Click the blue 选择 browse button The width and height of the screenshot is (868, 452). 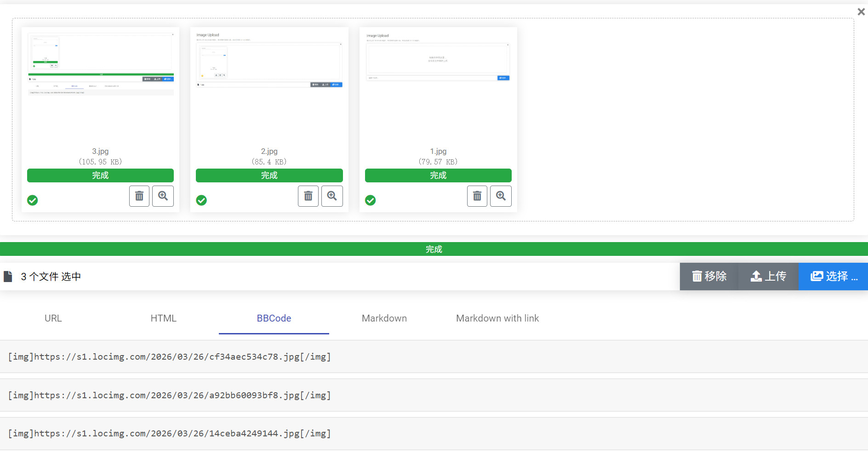pos(833,276)
